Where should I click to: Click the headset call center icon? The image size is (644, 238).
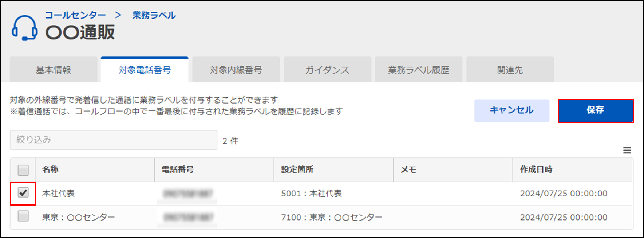pyautogui.click(x=25, y=28)
